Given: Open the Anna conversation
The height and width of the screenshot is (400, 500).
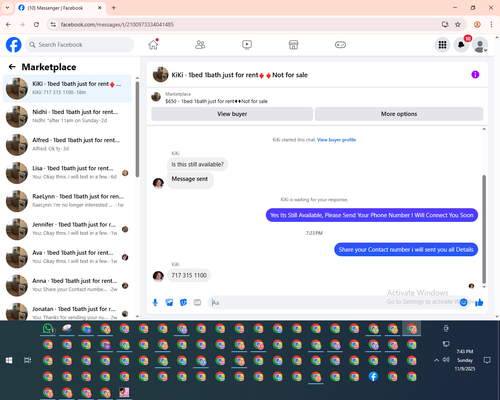Looking at the screenshot, I should pos(67,285).
